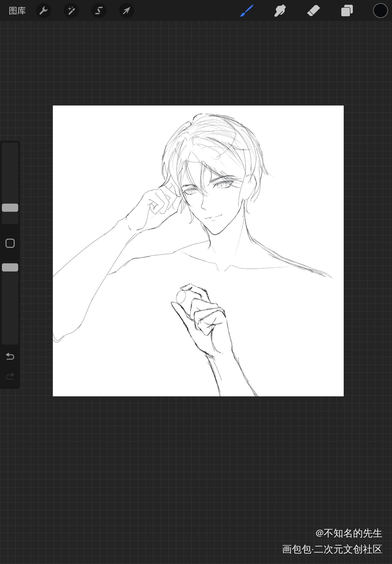Click the @不知名的先生 watermark text

click(348, 533)
